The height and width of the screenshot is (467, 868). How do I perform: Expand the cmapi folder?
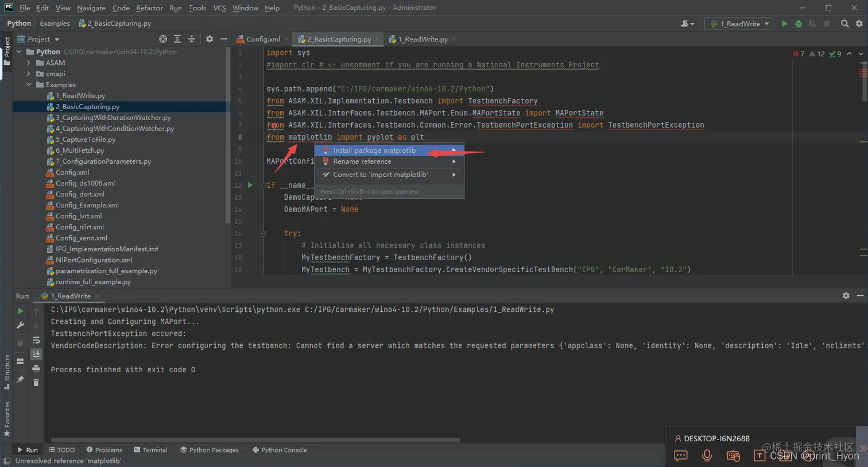point(29,74)
